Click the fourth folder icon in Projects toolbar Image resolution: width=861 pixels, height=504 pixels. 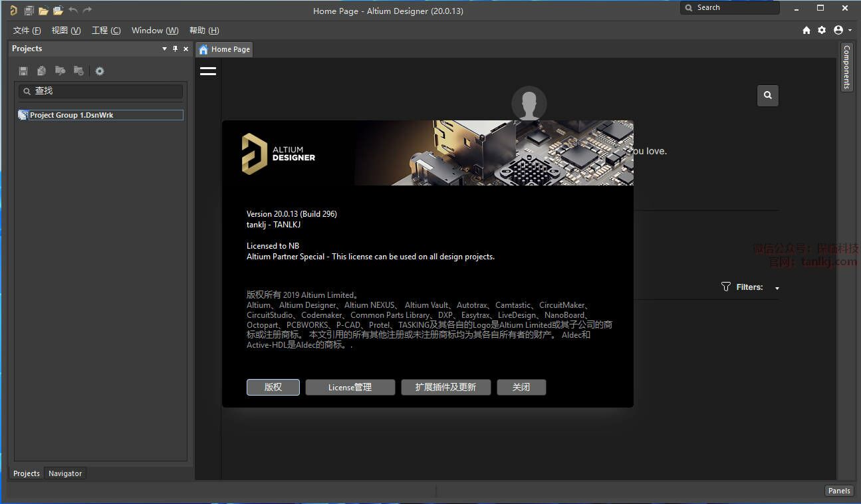tap(78, 71)
